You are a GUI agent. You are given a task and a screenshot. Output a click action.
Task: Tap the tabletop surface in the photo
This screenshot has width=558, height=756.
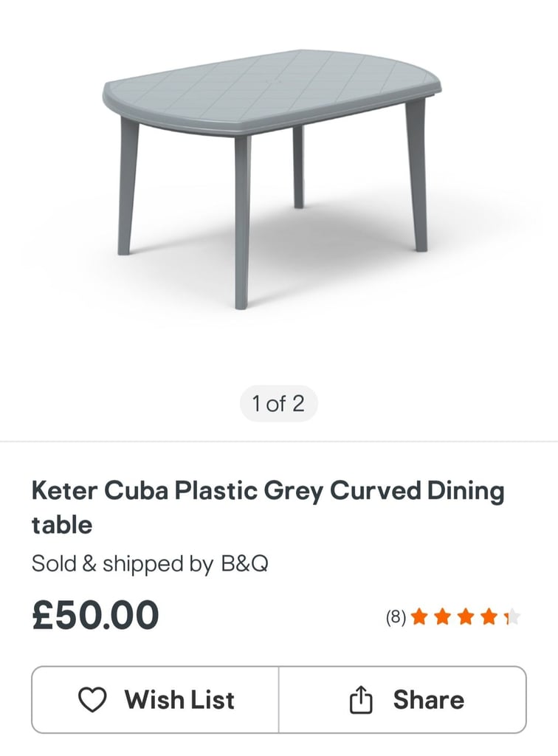pyautogui.click(x=272, y=87)
